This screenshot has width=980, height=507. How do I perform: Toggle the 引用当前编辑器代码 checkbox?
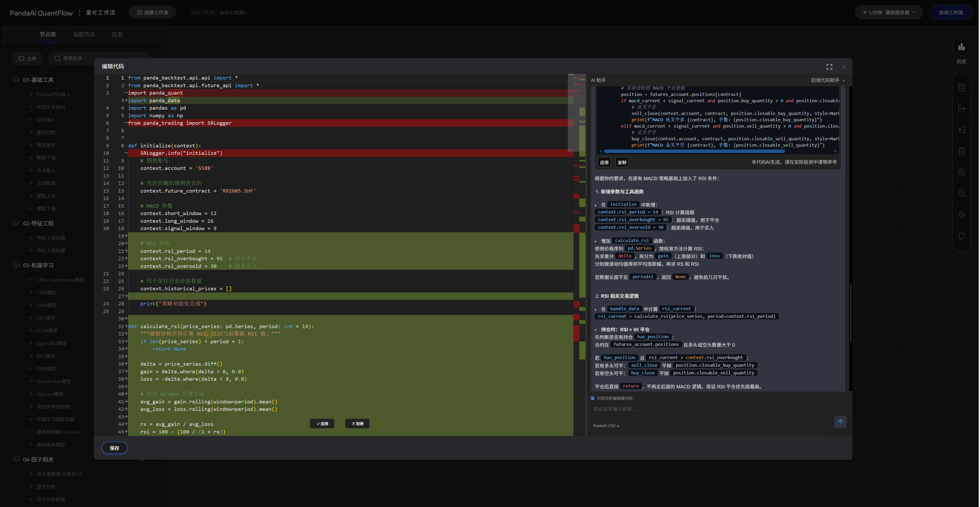click(592, 398)
